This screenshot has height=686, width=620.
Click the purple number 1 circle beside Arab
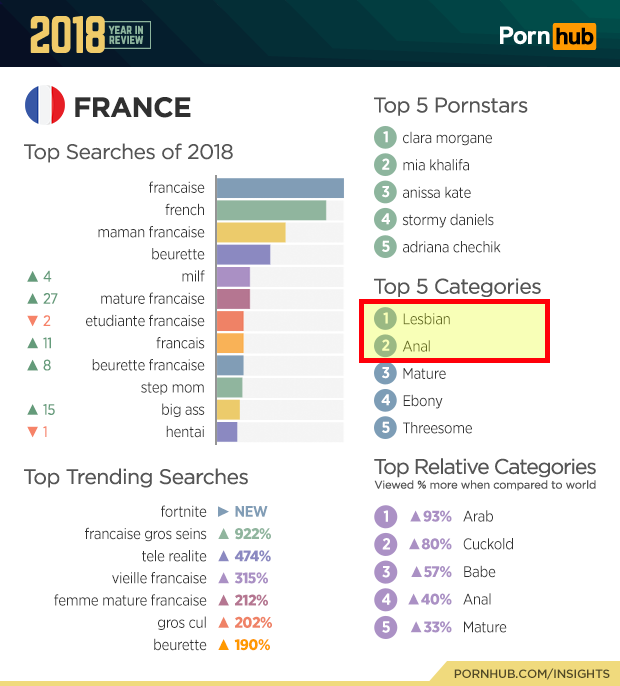click(385, 516)
